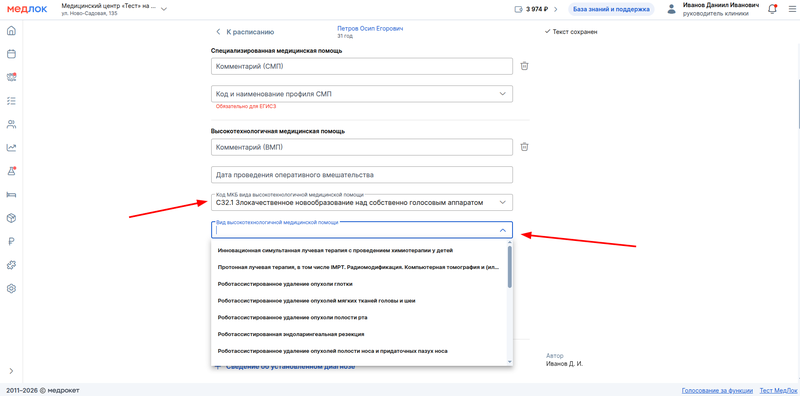
Task: Click the dropdown list scroll-down arrow
Action: point(510,361)
